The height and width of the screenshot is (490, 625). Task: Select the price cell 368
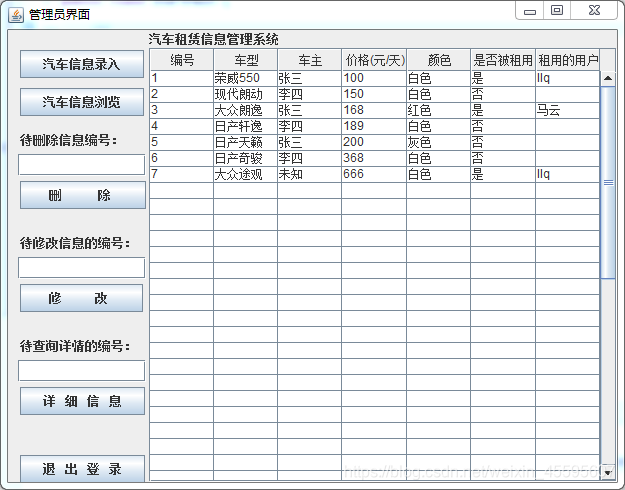pyautogui.click(x=374, y=158)
